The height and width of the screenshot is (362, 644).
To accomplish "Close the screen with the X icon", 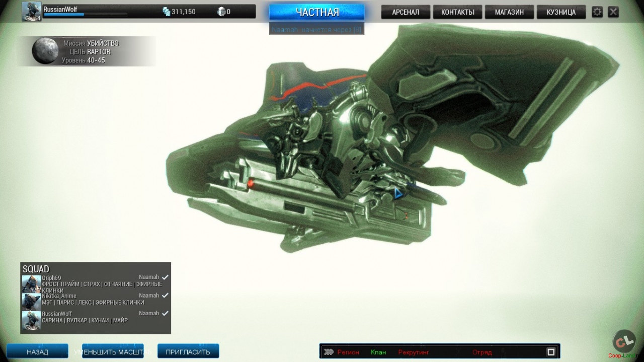I will point(613,12).
